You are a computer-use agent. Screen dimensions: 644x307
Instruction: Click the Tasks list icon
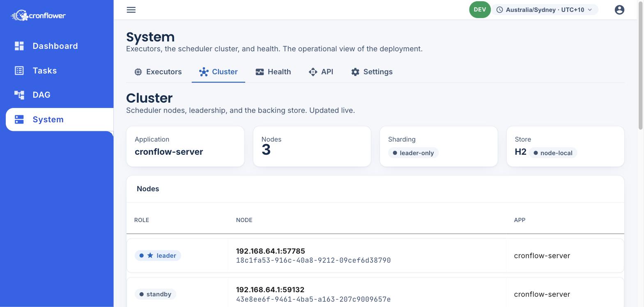coord(19,71)
